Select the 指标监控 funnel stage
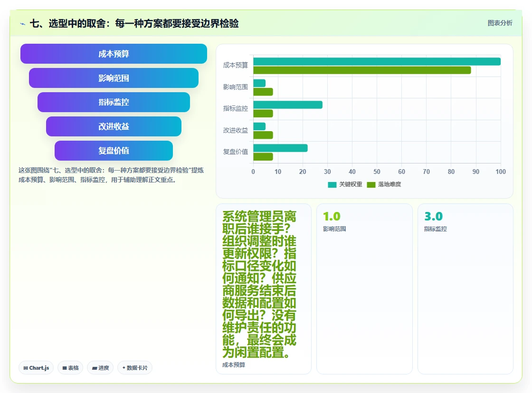 click(114, 102)
